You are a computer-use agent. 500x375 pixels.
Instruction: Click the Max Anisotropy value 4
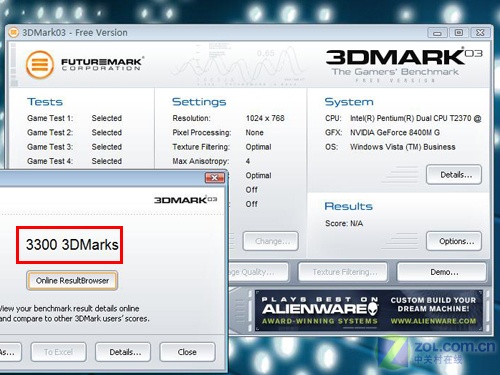(248, 161)
